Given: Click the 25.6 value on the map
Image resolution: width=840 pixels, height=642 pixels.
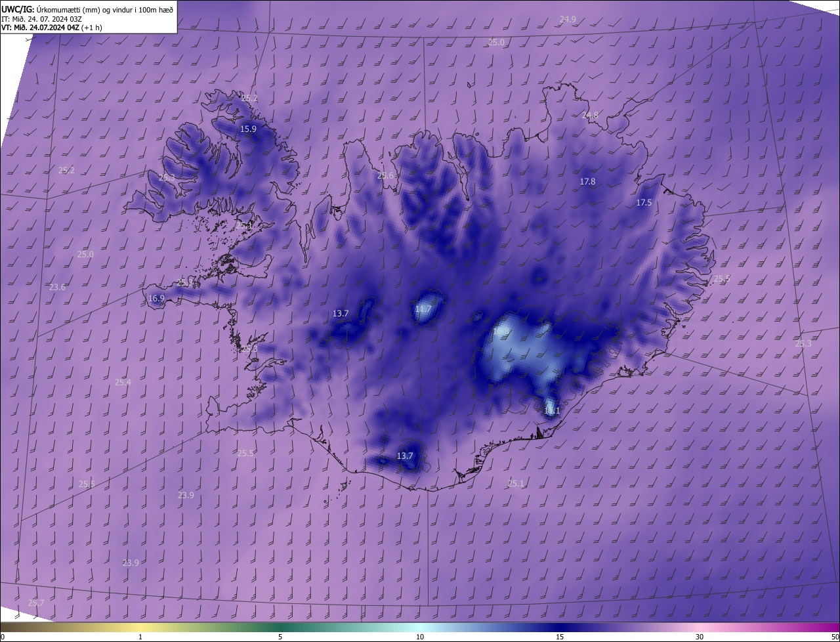Looking at the screenshot, I should (385, 175).
